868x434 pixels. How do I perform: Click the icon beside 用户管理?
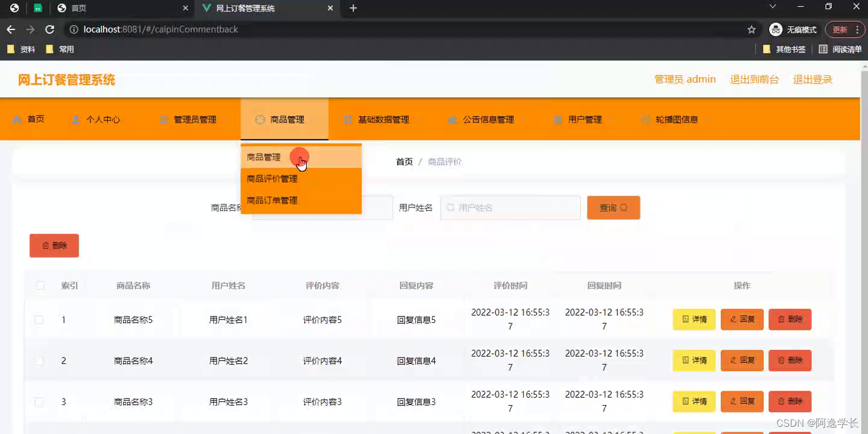[557, 119]
